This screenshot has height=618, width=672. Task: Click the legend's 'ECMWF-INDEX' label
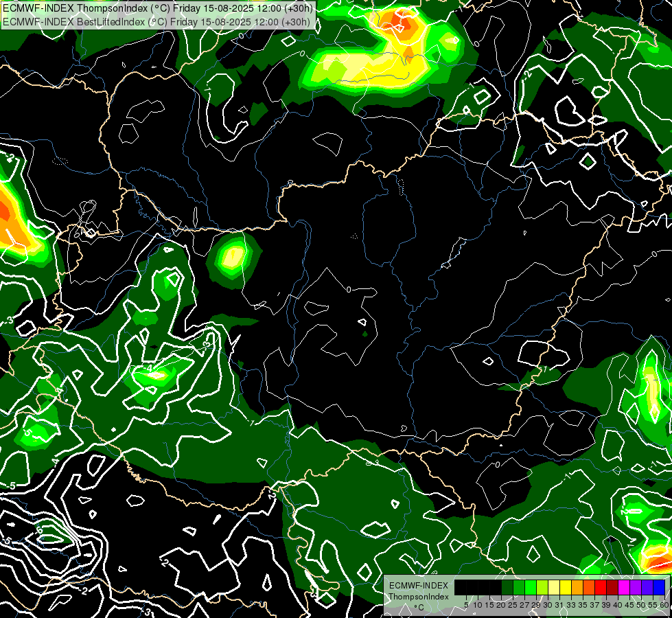pos(419,586)
